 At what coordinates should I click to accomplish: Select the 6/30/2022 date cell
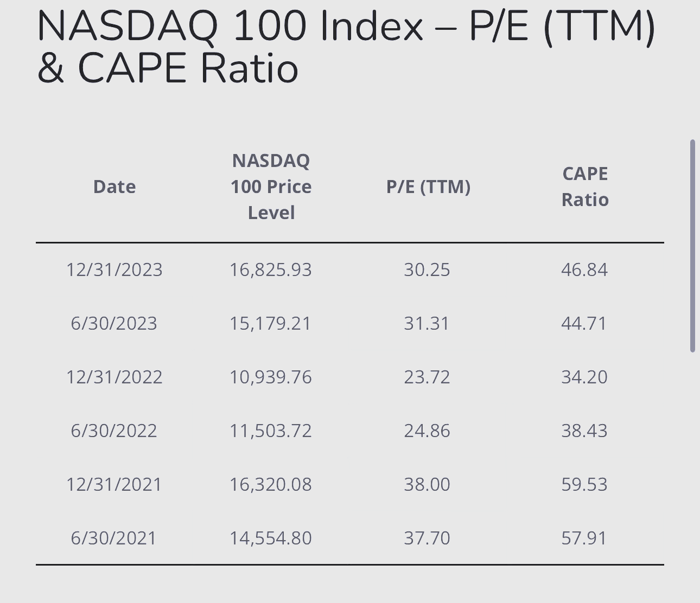[x=114, y=431]
